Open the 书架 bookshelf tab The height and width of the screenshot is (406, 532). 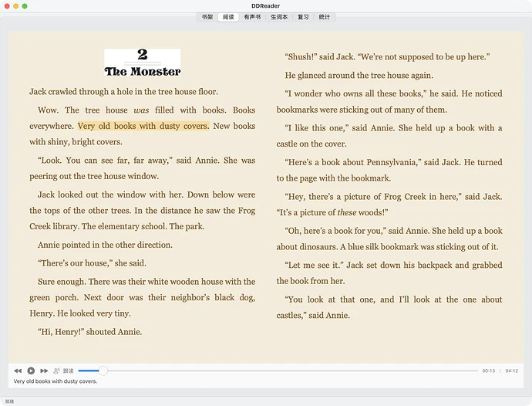click(x=207, y=17)
